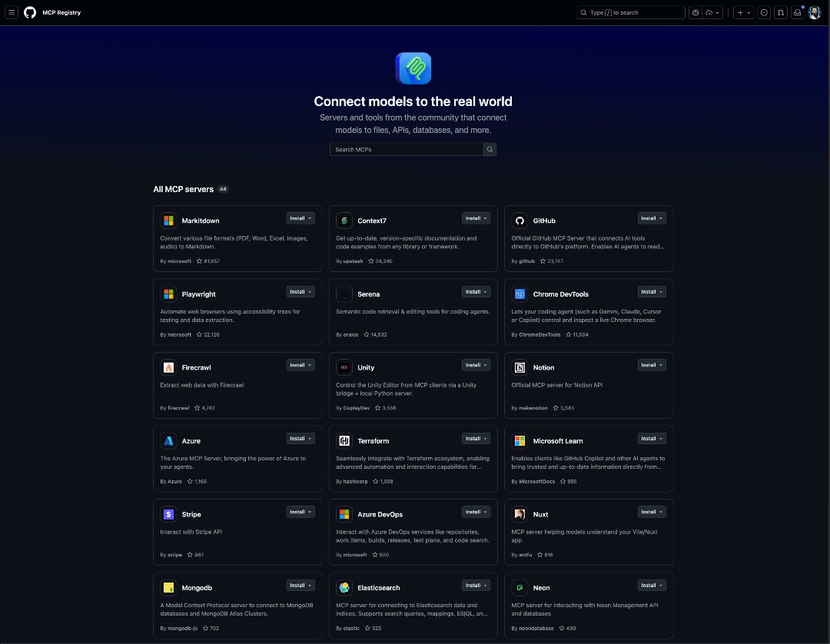Click the Notion server icon
This screenshot has height=644, width=830.
[520, 367]
